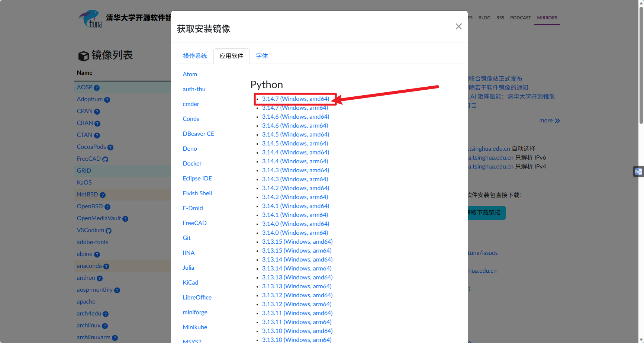Select Deno from the software list
644x343 pixels.
(190, 149)
